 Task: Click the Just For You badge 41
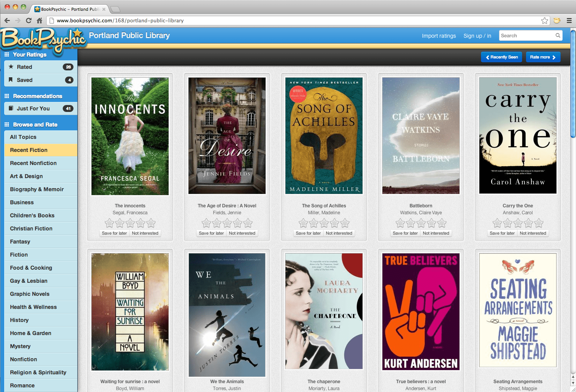[68, 108]
